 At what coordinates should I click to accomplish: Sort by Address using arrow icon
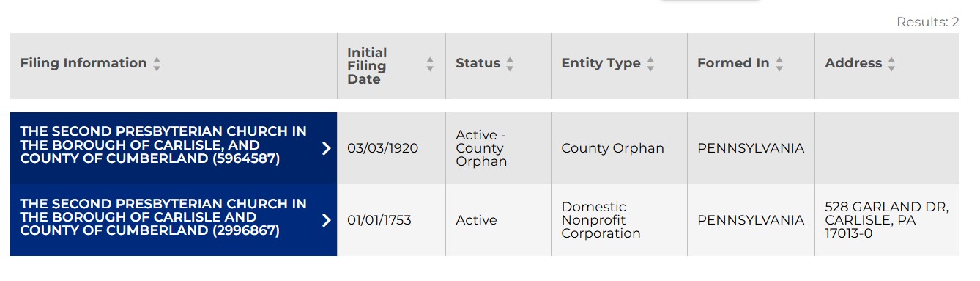pyautogui.click(x=891, y=64)
